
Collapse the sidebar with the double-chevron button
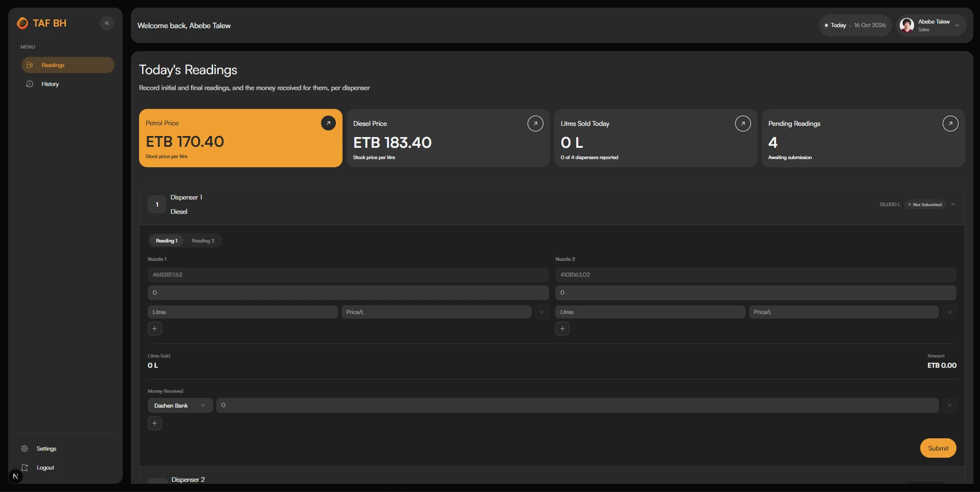point(107,23)
